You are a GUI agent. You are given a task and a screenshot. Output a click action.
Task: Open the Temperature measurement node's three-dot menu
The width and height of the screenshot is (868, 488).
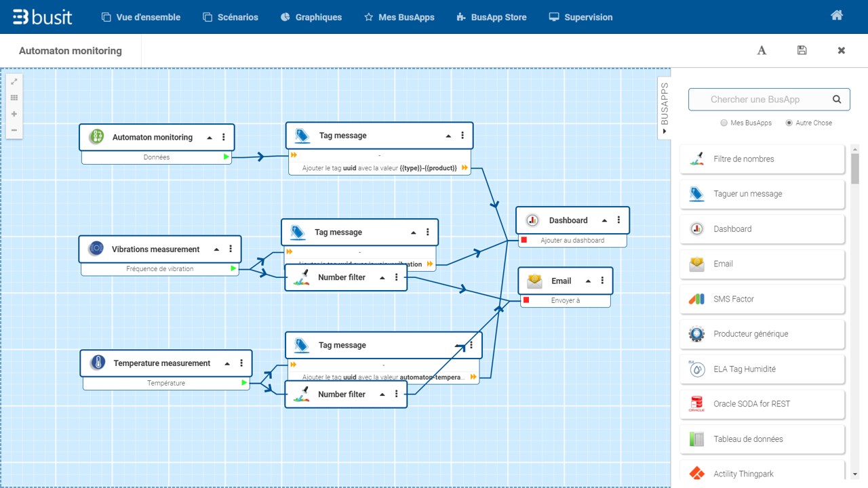241,363
